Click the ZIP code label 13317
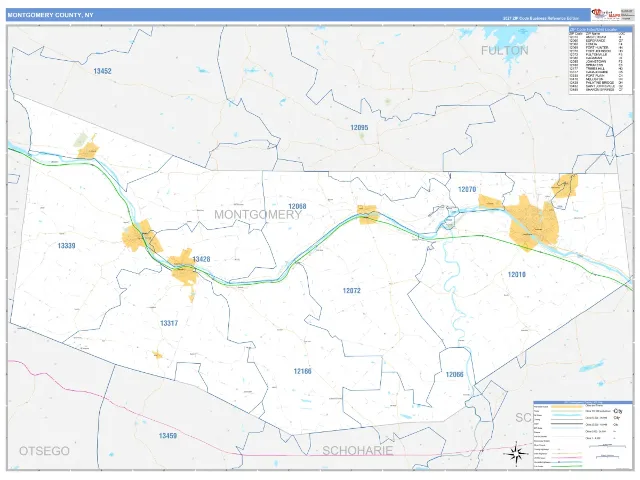640x480 pixels. point(169,323)
